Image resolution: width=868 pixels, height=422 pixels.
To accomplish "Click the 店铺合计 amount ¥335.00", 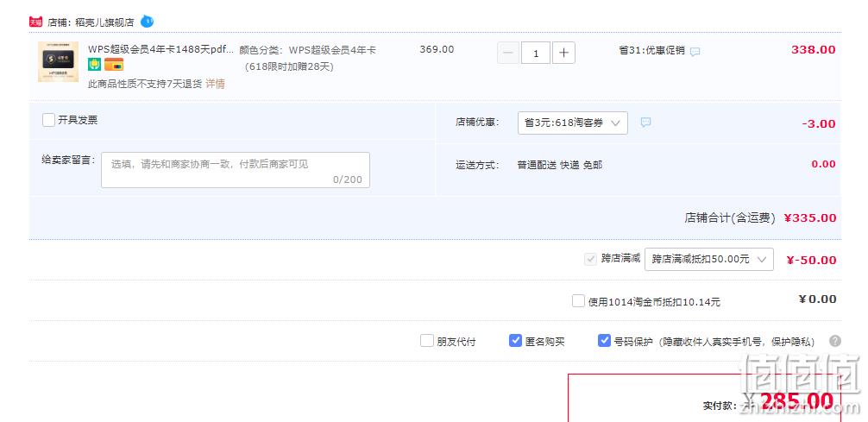I will coord(810,218).
